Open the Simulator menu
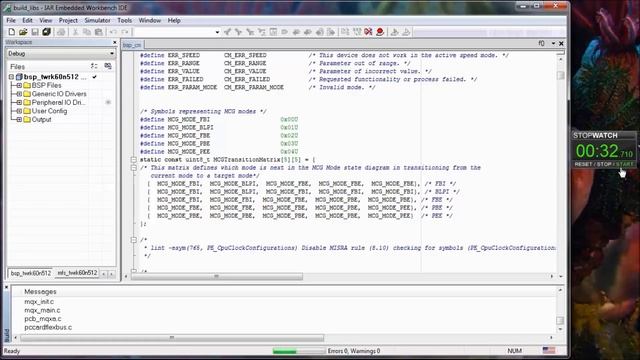640x360 pixels. pyautogui.click(x=97, y=20)
